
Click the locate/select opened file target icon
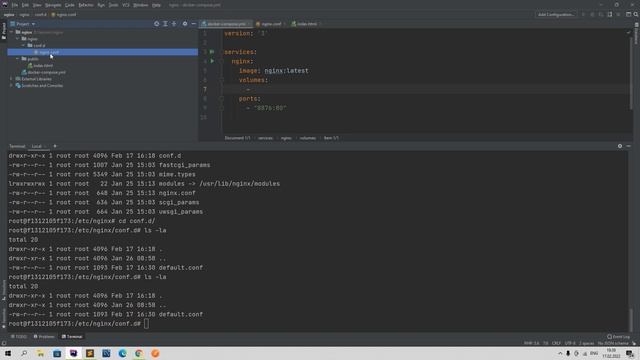pyautogui.click(x=157, y=24)
